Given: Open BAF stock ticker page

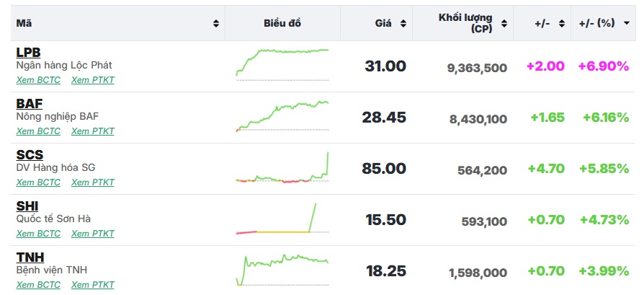Looking at the screenshot, I should 29,104.
